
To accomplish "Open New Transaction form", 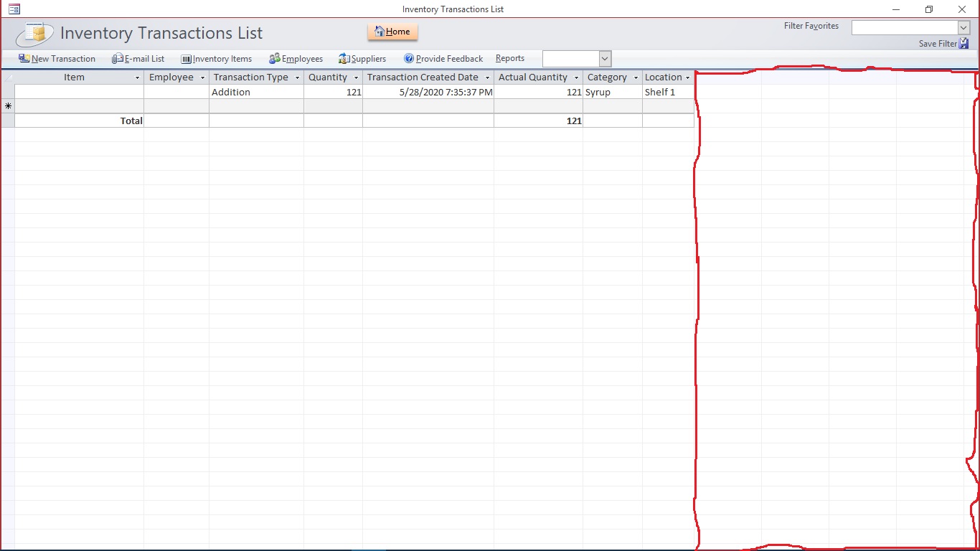I will tap(57, 59).
